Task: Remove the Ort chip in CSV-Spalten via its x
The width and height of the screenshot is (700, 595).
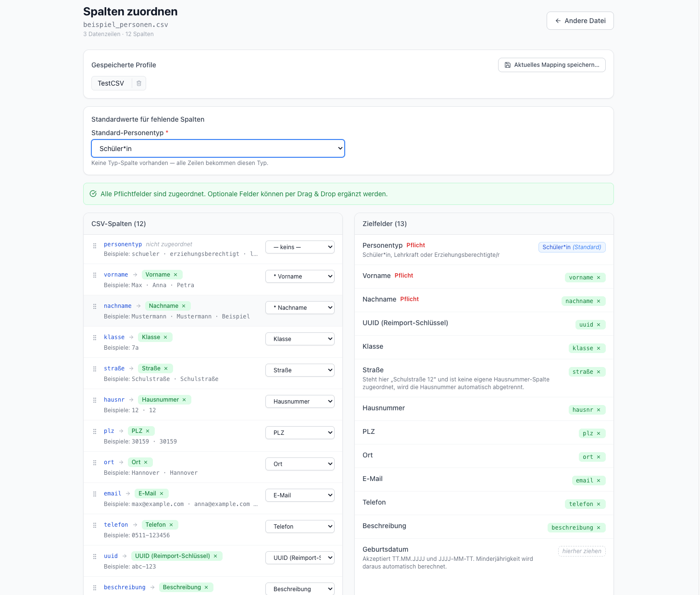Action: click(x=146, y=462)
